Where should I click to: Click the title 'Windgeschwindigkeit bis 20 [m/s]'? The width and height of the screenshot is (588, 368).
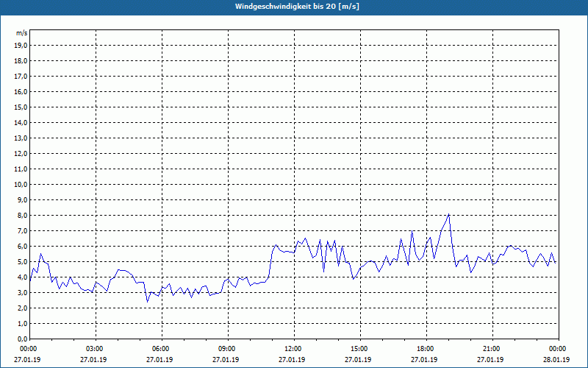297,7
